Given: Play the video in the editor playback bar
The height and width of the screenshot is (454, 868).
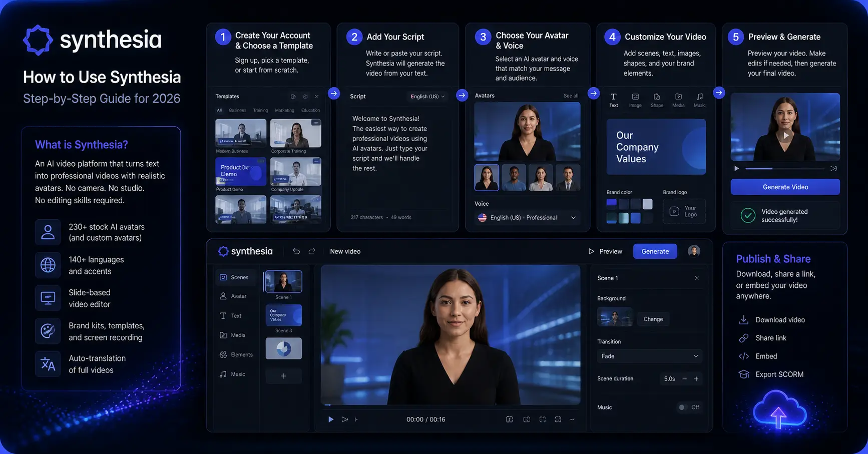Looking at the screenshot, I should pyautogui.click(x=331, y=419).
